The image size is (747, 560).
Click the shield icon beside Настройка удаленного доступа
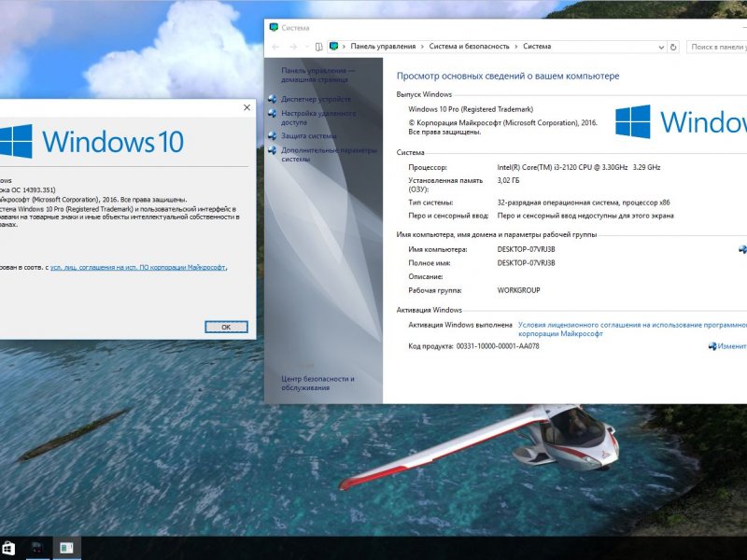pos(272,113)
